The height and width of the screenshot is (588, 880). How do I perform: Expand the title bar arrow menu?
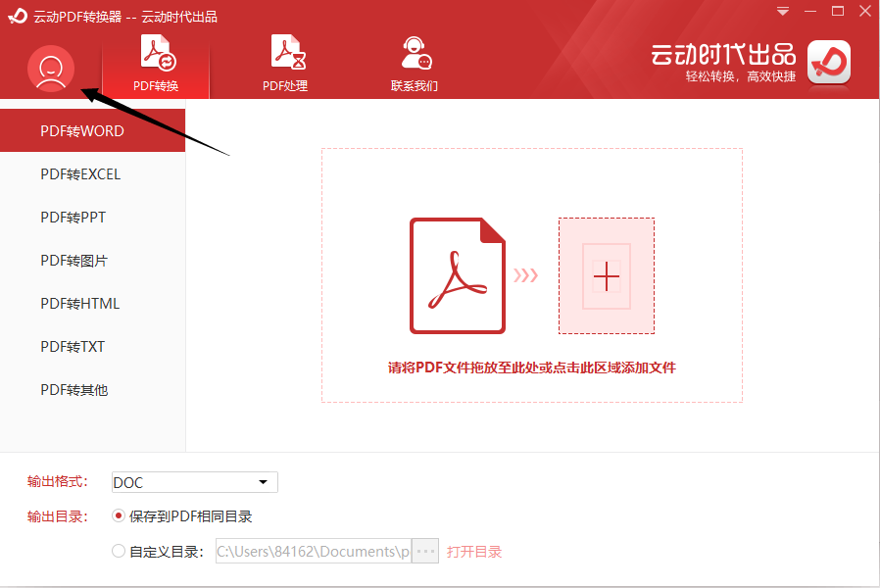point(780,11)
